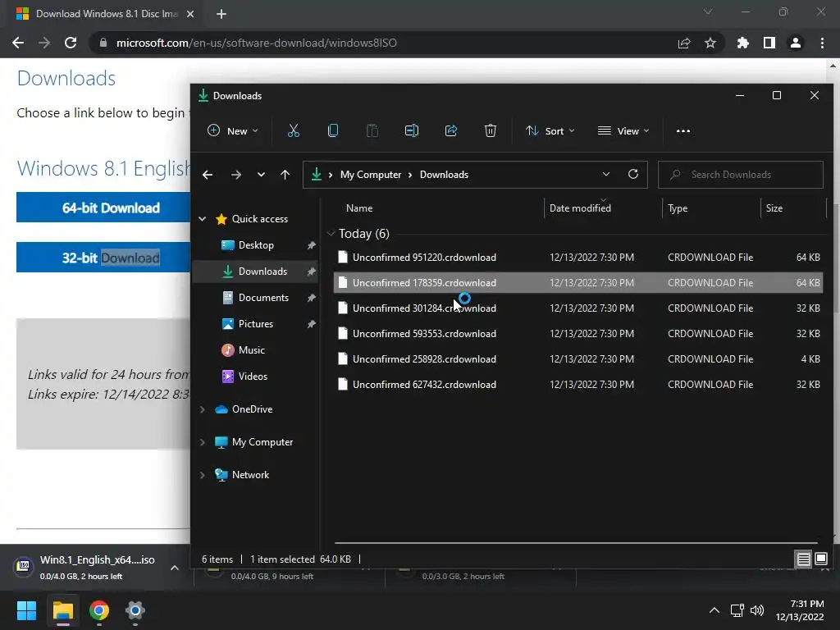
Task: Refresh the Downloads folder view
Action: point(632,174)
